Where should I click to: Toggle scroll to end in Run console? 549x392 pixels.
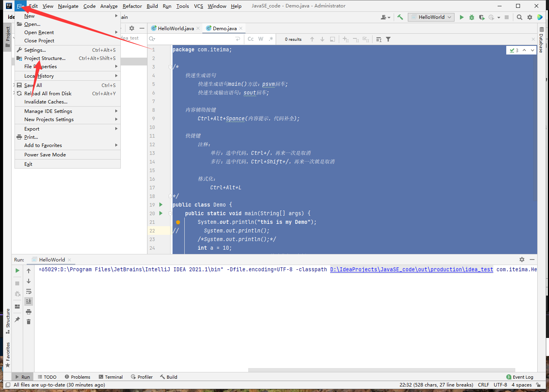[x=29, y=301]
